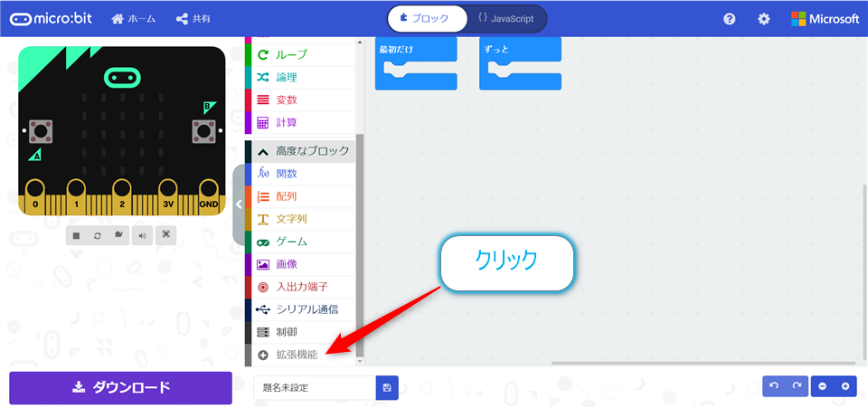Zoom out the workspace

[x=823, y=386]
